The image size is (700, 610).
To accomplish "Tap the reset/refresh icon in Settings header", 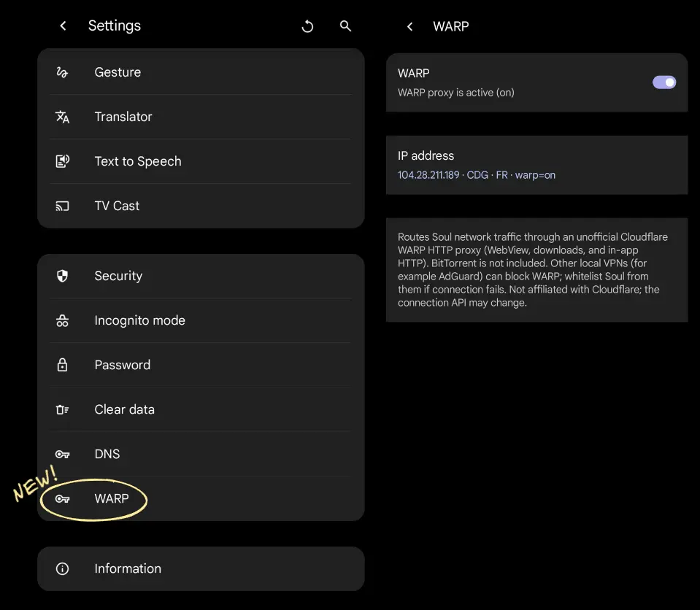I will pyautogui.click(x=307, y=26).
